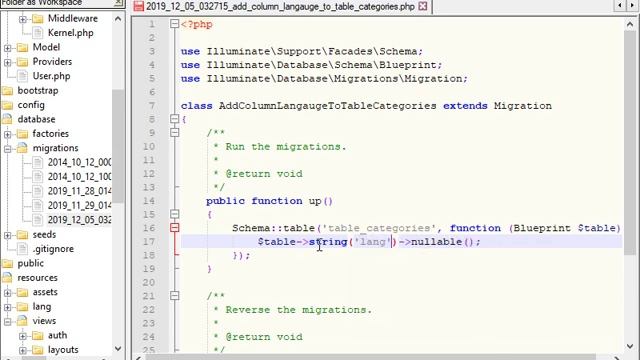Click 'table_categories' string on line 16
640x360 pixels.
coord(379,228)
